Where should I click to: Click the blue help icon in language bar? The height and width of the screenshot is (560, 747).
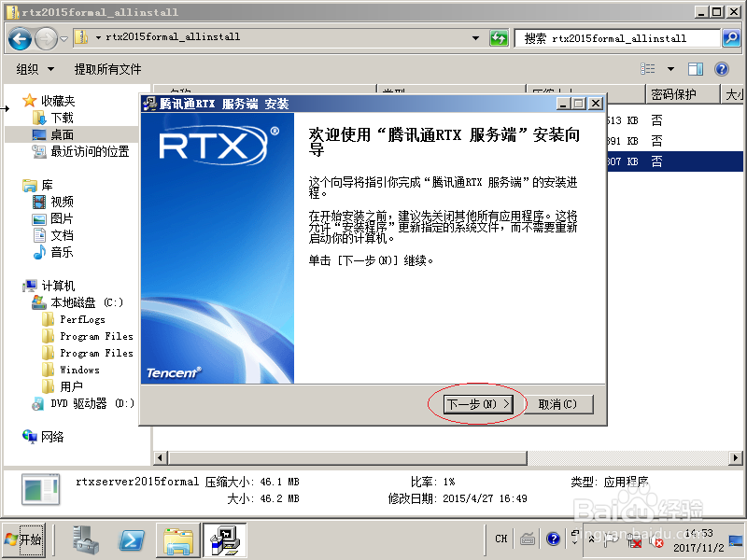[x=553, y=539]
